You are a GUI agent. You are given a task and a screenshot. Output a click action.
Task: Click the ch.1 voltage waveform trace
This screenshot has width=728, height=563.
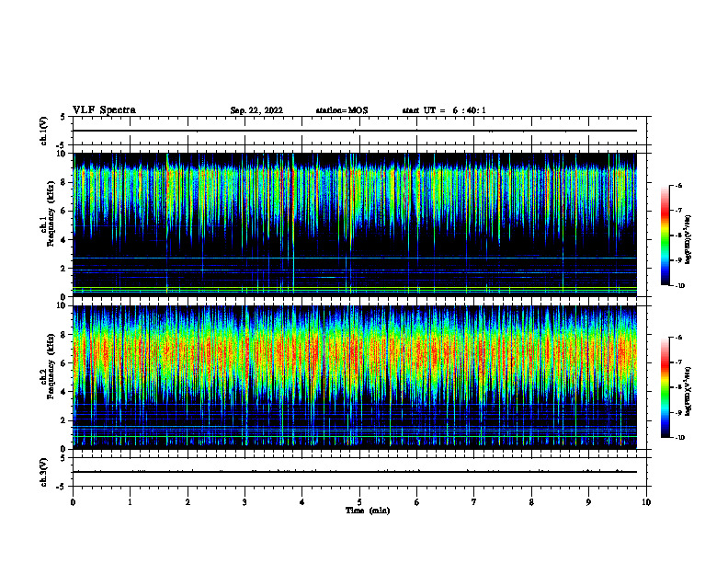coord(355,131)
